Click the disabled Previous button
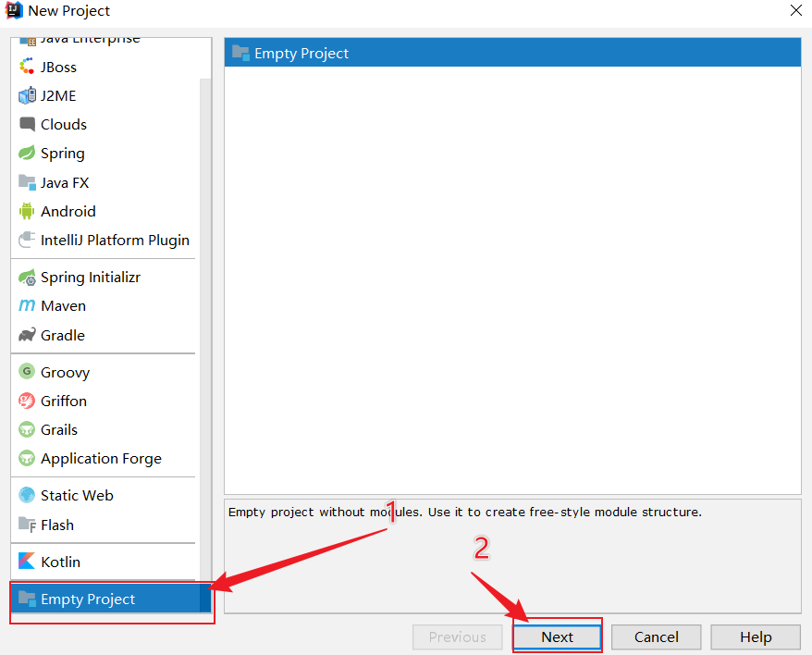This screenshot has height=655, width=812. pos(457,636)
